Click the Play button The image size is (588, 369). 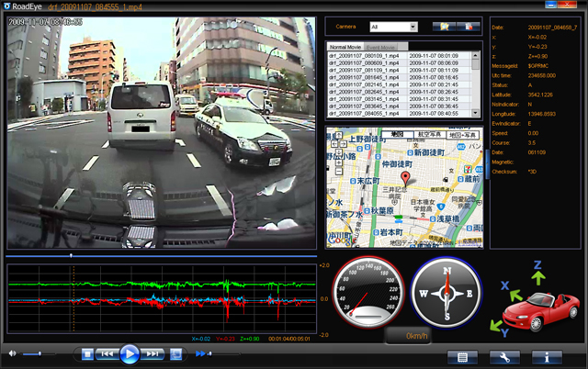(x=130, y=353)
